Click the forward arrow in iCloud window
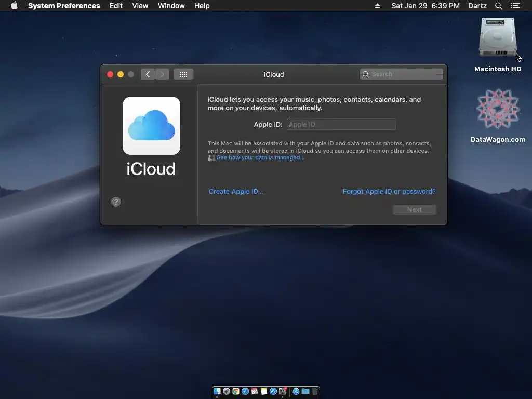The image size is (532, 399). (x=163, y=74)
